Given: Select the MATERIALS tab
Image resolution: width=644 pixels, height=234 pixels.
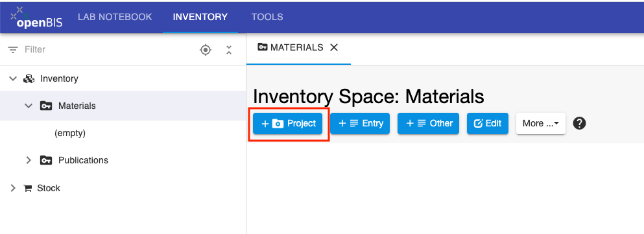Looking at the screenshot, I should tap(296, 47).
